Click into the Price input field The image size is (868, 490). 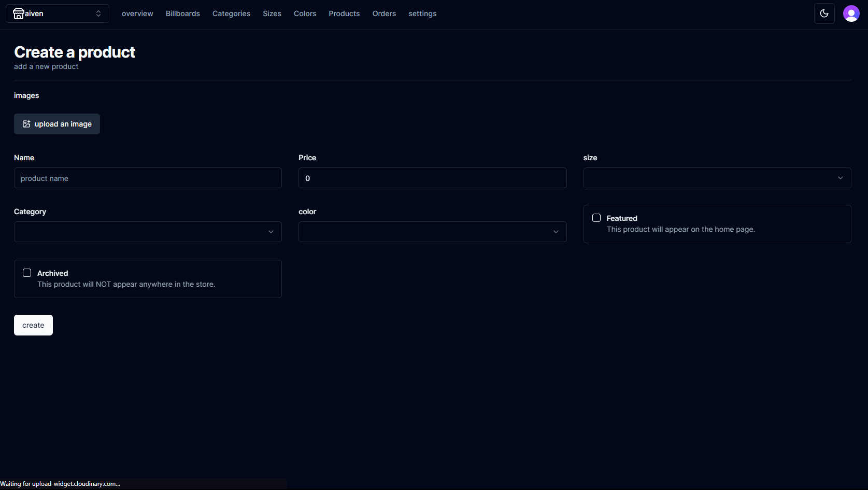(432, 178)
